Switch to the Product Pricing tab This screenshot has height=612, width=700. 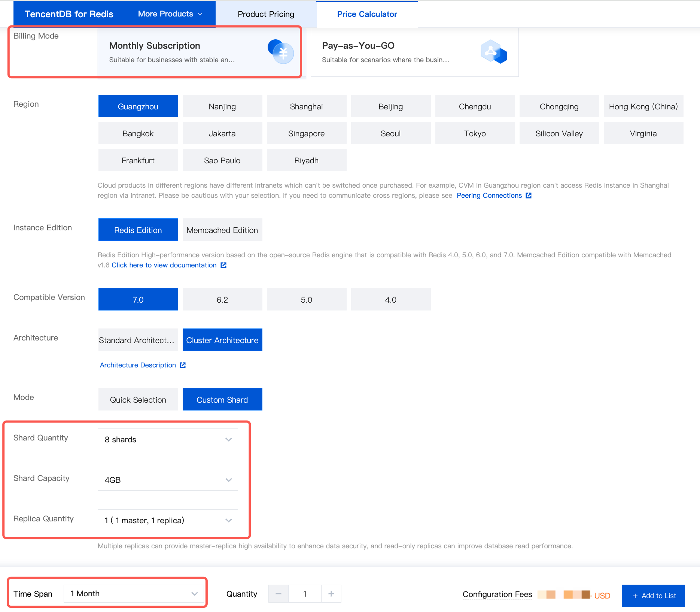266,14
